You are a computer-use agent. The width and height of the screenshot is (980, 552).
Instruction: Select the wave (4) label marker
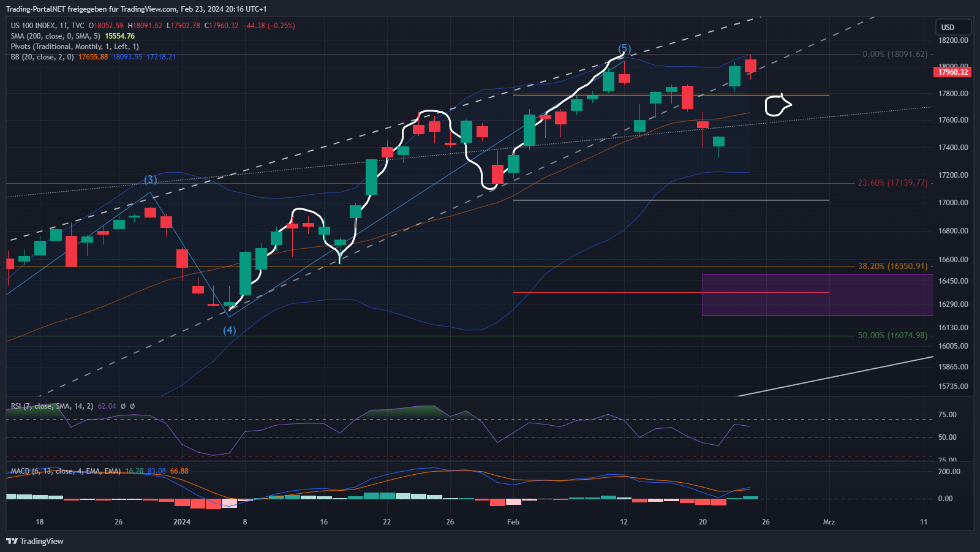(x=229, y=330)
